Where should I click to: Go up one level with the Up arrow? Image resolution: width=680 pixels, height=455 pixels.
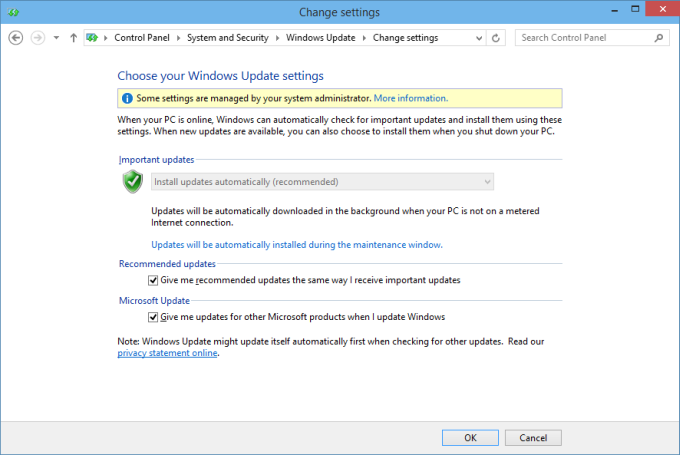tap(73, 38)
